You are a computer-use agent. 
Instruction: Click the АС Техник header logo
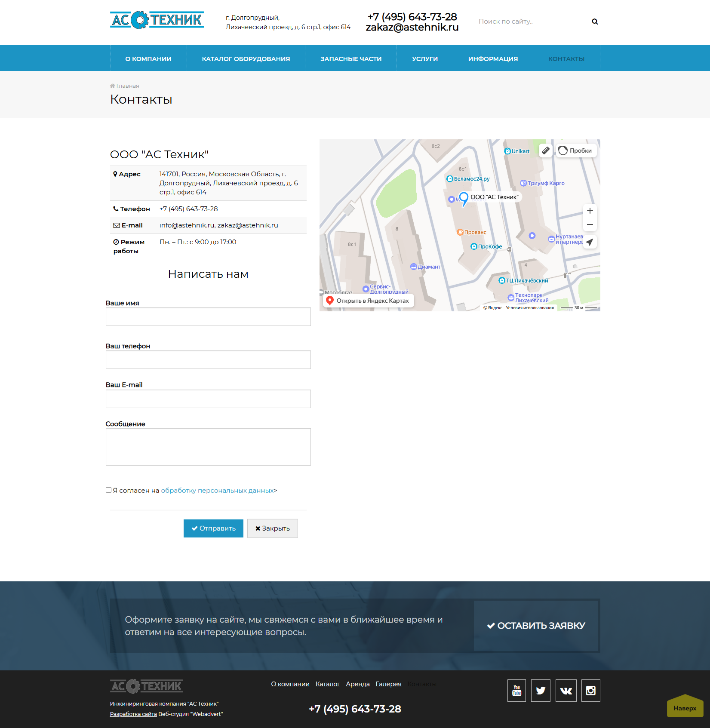tap(157, 20)
